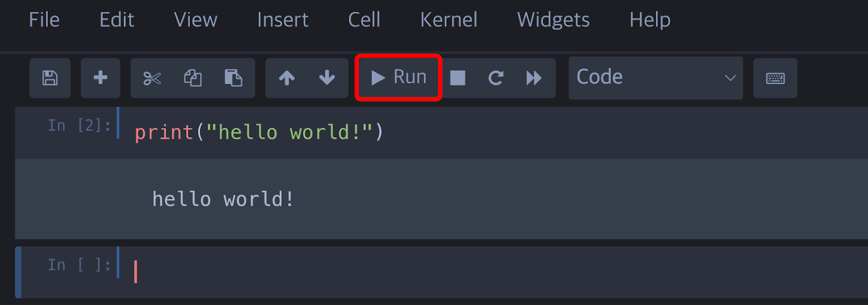The height and width of the screenshot is (305, 868).
Task: Open the Cell menu
Action: pos(364,20)
